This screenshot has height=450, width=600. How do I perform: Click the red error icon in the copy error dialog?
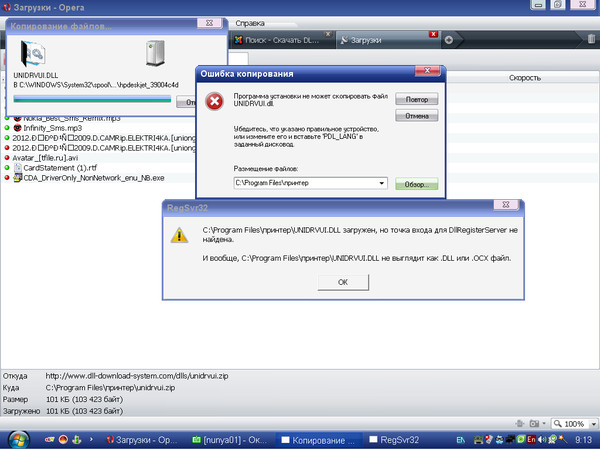214,102
